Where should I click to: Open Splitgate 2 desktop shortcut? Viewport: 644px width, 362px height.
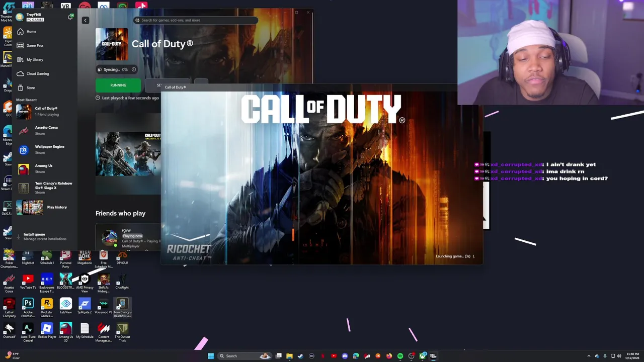pos(85,306)
